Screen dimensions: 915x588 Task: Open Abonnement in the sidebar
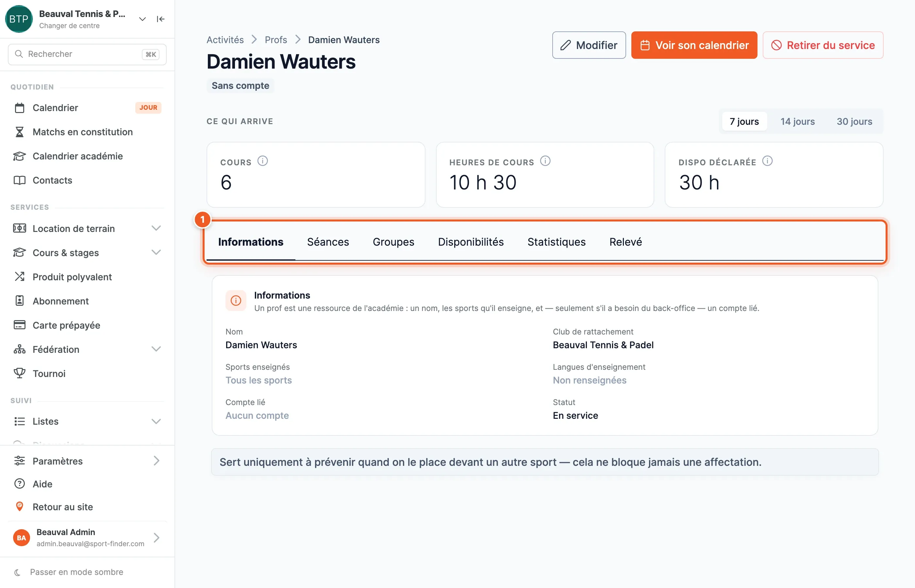coord(87,301)
